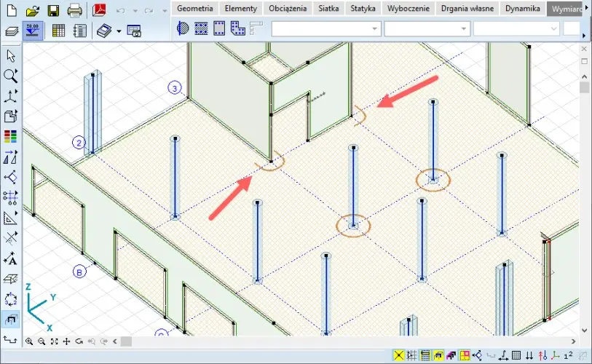The height and width of the screenshot is (364, 592).
Task: Activate the magnifier zoom tool
Action: coord(11,76)
